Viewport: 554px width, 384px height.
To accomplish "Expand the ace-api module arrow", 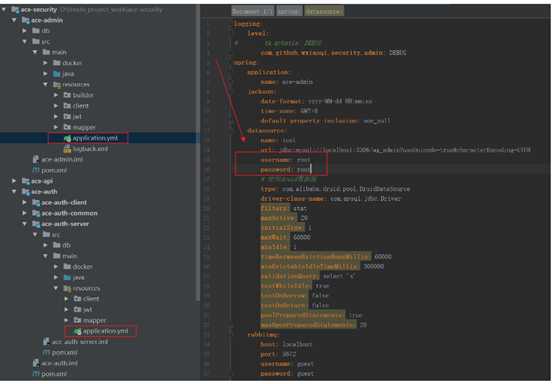I will coord(14,181).
